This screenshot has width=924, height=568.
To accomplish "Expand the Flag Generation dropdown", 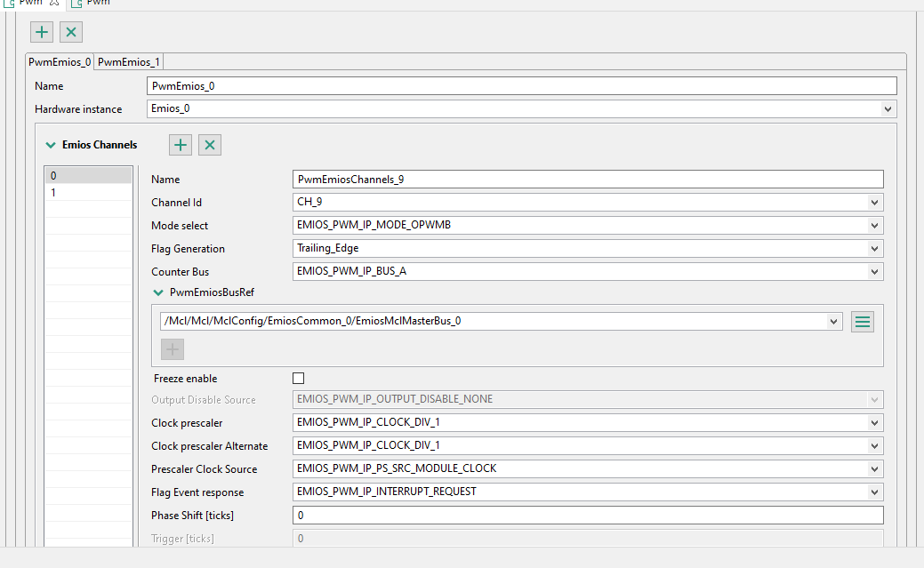I will pyautogui.click(x=876, y=249).
